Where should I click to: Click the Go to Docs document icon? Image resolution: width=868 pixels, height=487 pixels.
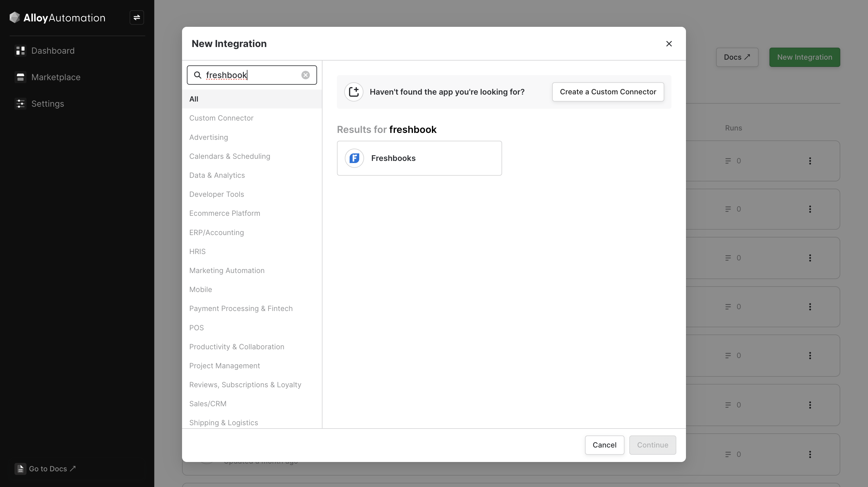point(20,468)
